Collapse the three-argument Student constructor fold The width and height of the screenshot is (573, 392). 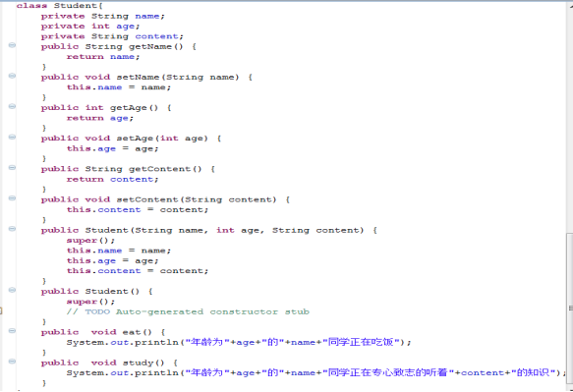point(12,229)
